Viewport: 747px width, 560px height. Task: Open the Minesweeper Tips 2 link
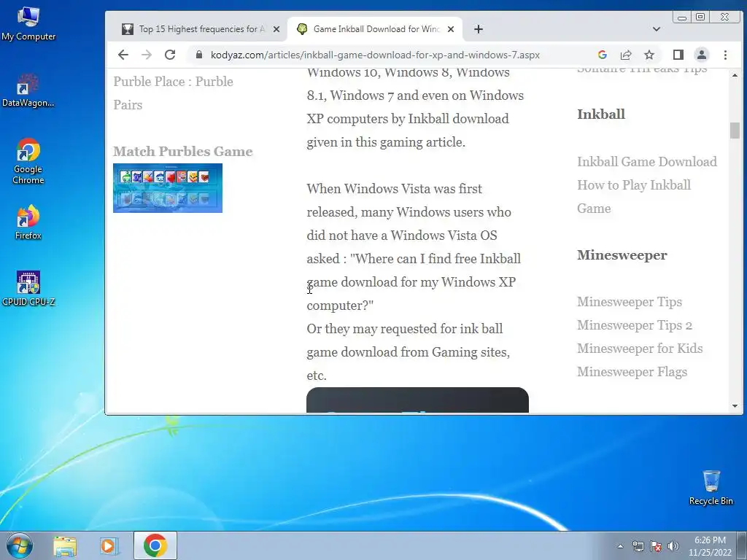pos(635,324)
